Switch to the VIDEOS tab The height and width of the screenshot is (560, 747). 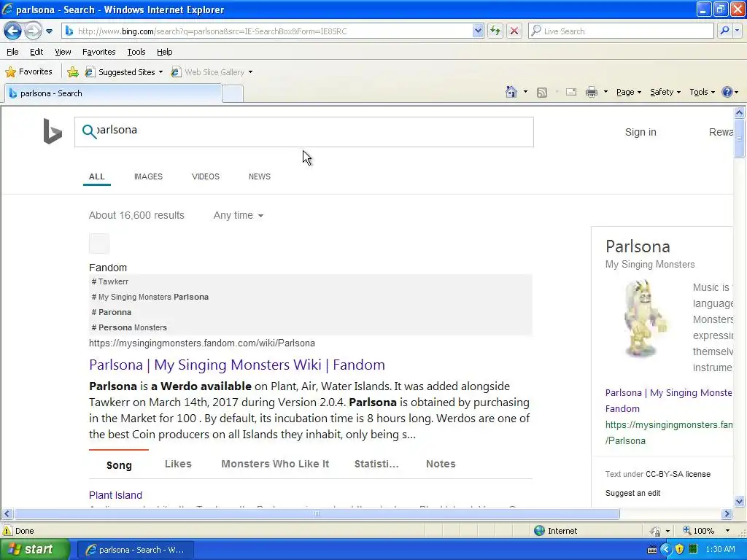[205, 176]
